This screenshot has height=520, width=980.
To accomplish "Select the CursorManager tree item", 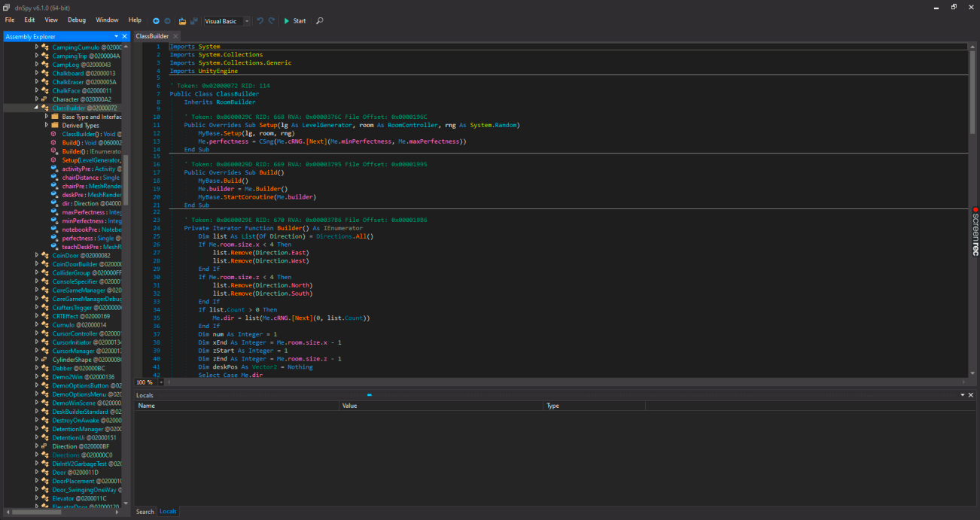I will 87,351.
